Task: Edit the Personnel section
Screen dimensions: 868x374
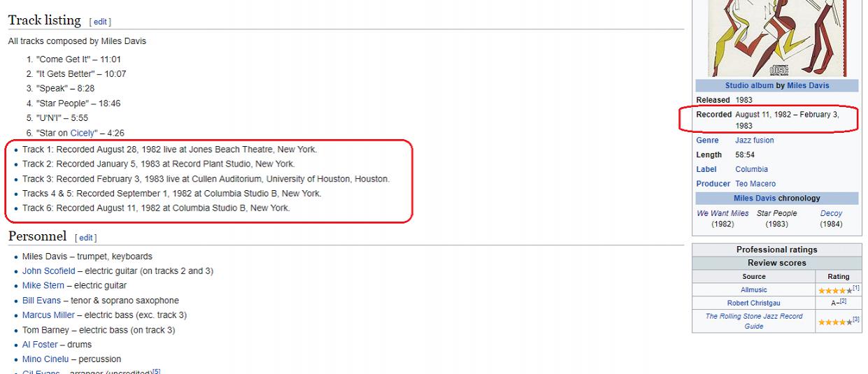Action: pos(86,238)
